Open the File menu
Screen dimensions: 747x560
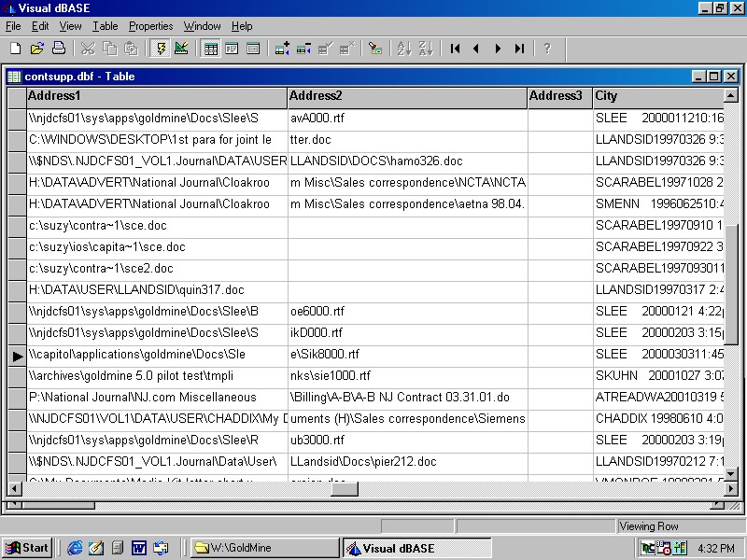pos(13,26)
